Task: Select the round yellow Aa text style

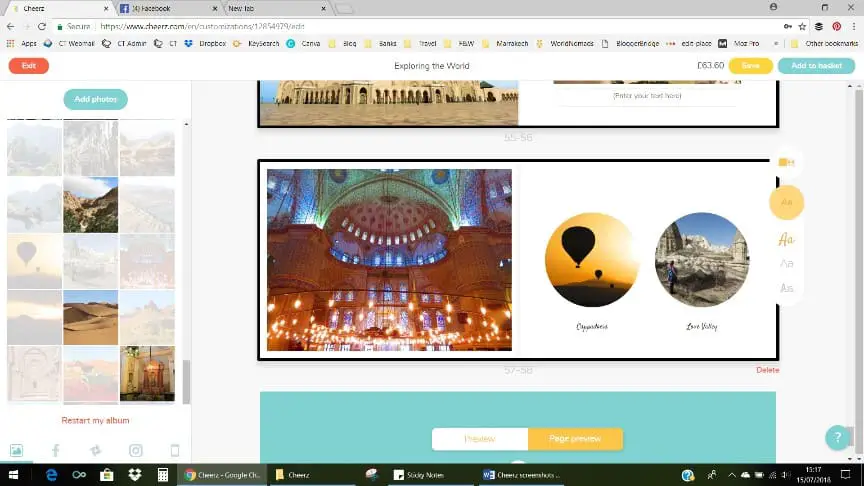Action: point(786,202)
